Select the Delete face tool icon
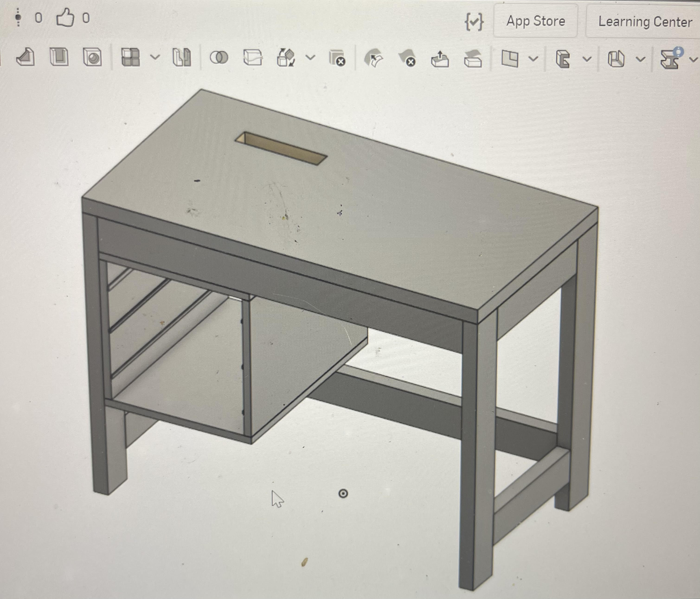Screen dimensions: 700x599 407,58
